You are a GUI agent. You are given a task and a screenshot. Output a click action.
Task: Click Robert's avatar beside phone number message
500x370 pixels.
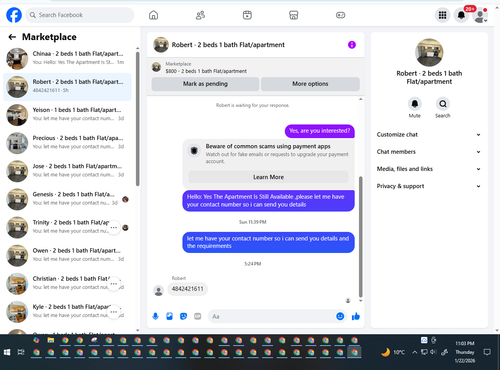tap(159, 290)
